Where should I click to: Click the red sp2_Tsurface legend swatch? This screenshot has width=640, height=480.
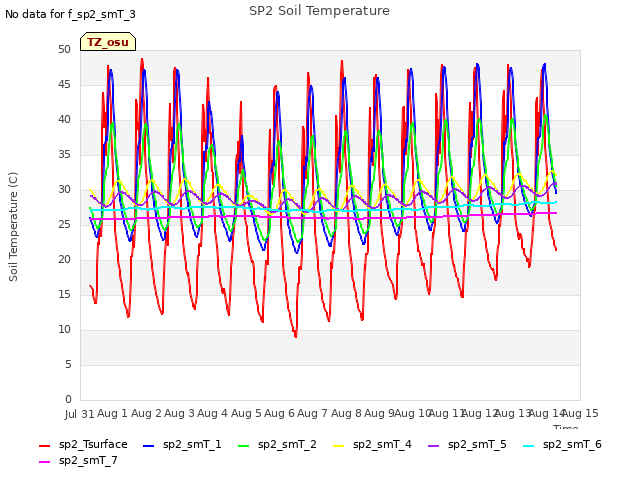point(44,446)
